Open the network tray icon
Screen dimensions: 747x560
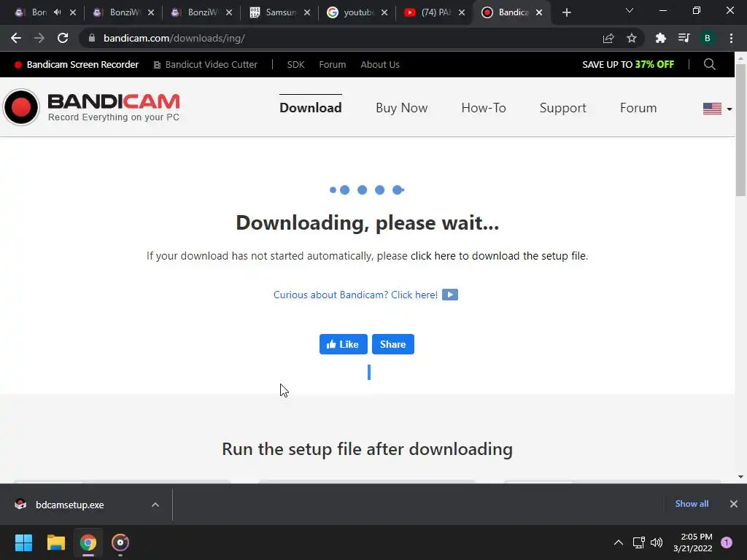[638, 542]
